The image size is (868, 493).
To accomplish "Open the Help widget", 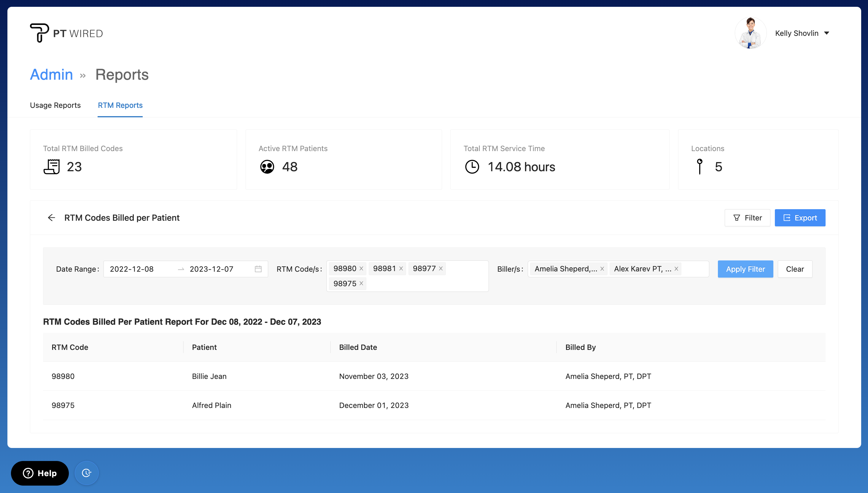I will click(40, 473).
